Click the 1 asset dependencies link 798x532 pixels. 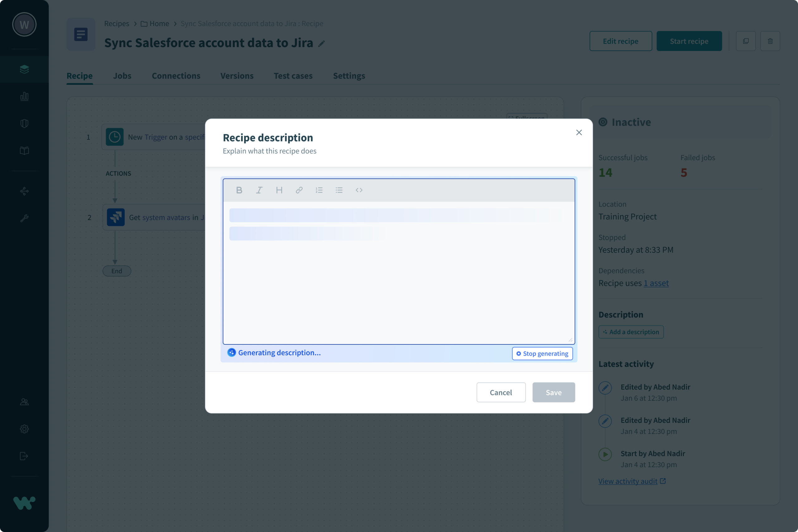tap(656, 283)
